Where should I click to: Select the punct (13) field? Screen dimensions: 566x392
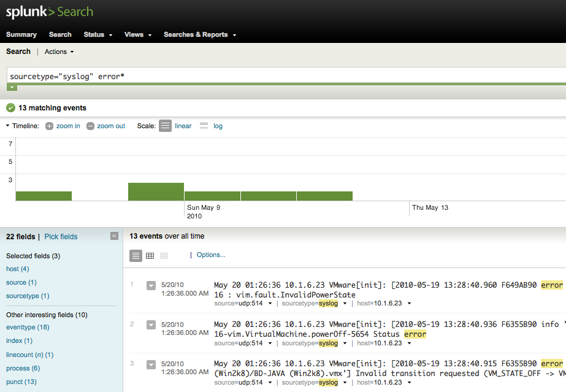click(x=21, y=382)
